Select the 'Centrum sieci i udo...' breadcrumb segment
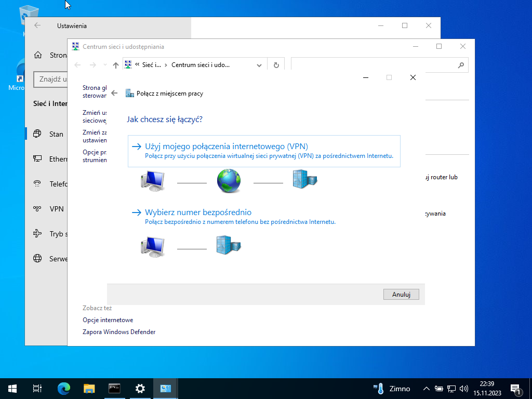Viewport: 532px width, 399px height. (x=201, y=65)
